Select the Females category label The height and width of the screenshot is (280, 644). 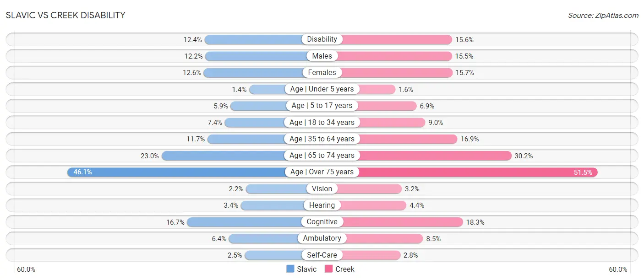tap(322, 72)
